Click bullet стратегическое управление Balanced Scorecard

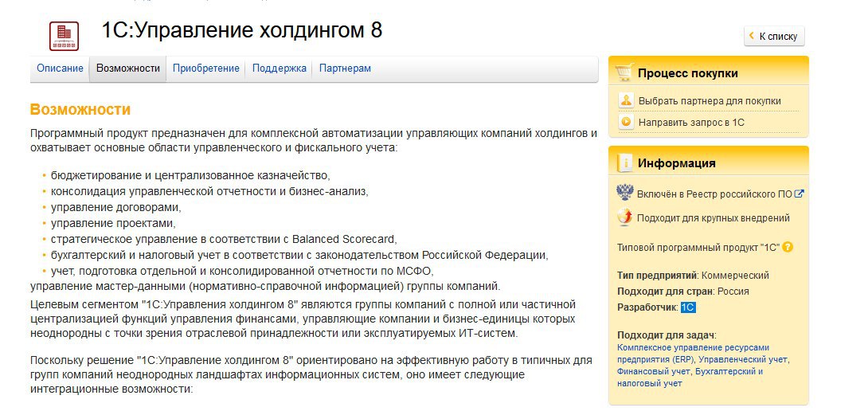click(225, 240)
